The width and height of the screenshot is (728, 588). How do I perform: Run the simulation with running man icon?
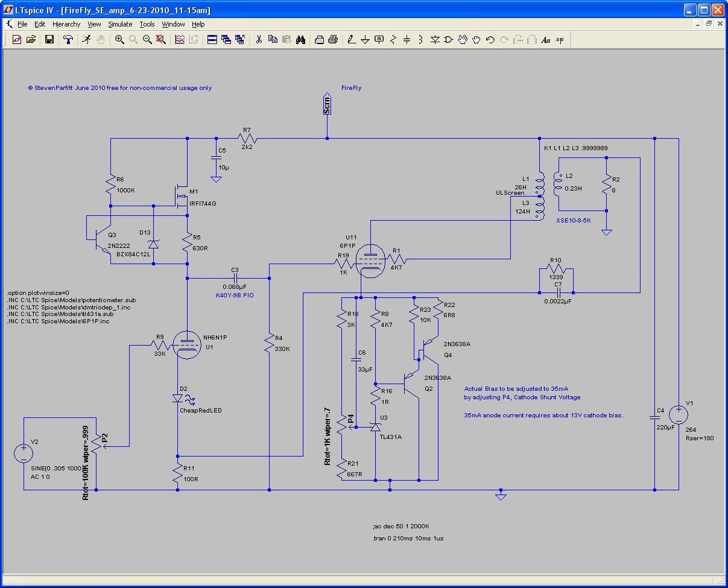[87, 40]
